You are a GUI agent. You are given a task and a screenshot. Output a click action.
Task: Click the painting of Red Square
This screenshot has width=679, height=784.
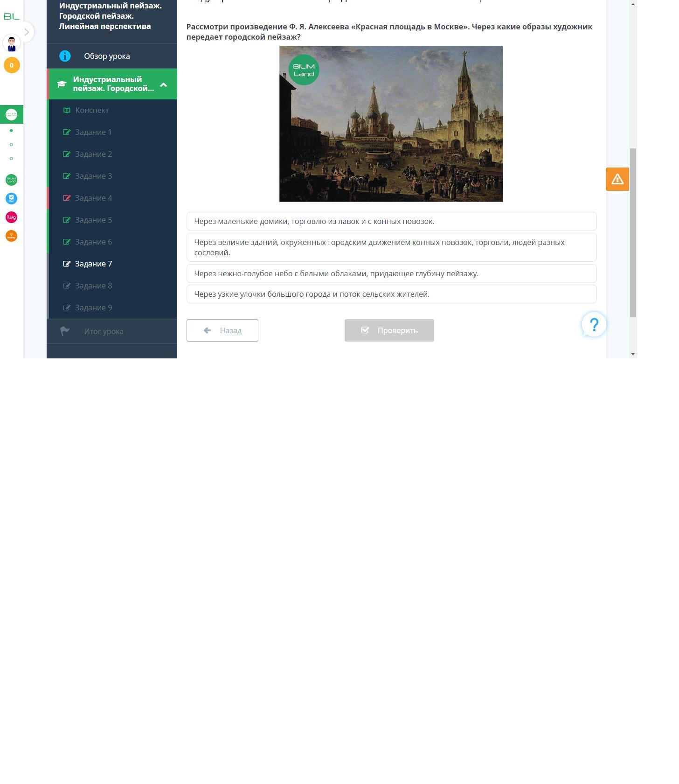click(391, 124)
